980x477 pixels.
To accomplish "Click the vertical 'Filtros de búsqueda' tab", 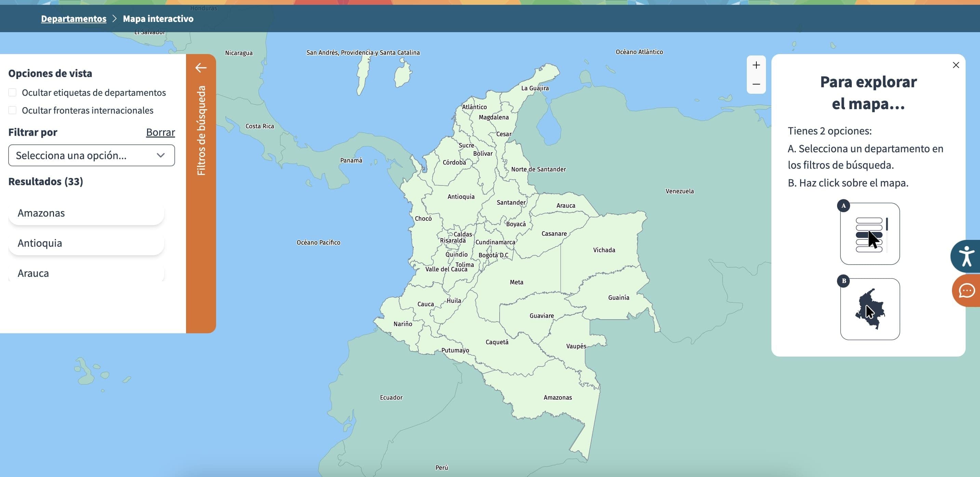I will click(201, 131).
